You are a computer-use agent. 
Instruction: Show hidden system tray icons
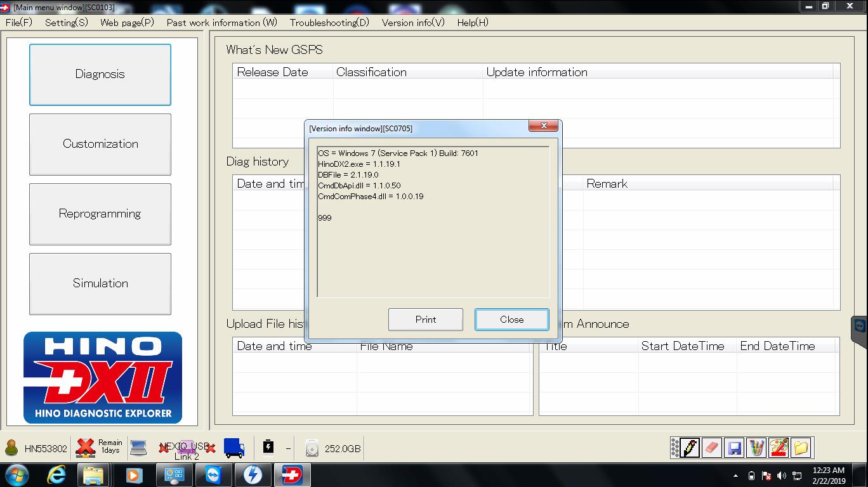point(736,476)
